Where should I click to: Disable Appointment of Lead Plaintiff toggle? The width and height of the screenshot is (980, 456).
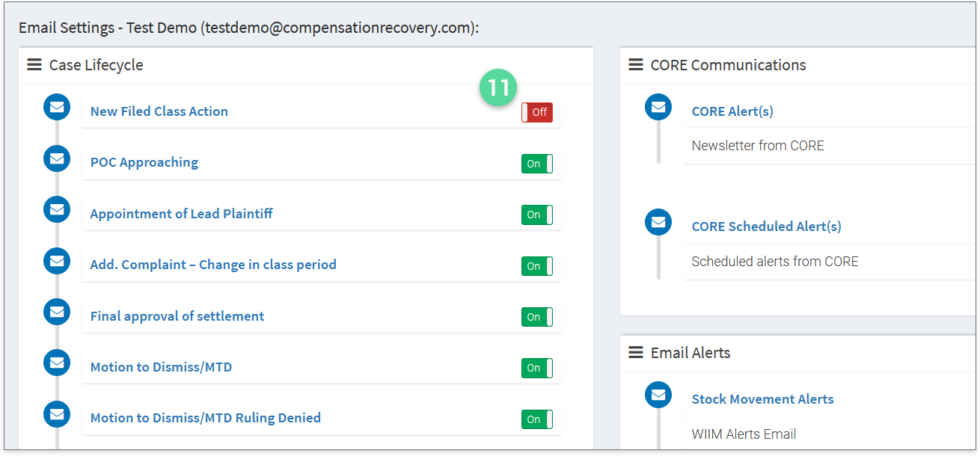(537, 215)
